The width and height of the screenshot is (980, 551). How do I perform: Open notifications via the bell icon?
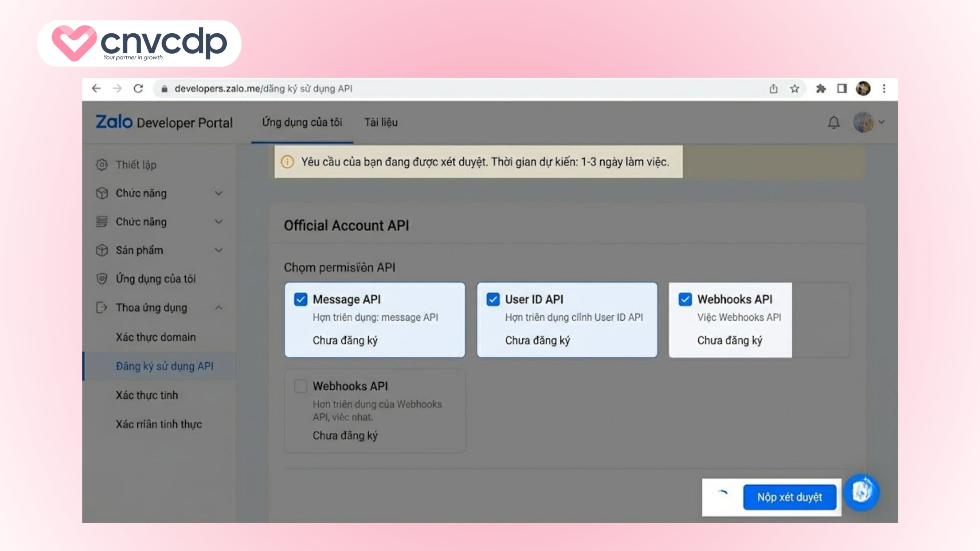click(834, 122)
